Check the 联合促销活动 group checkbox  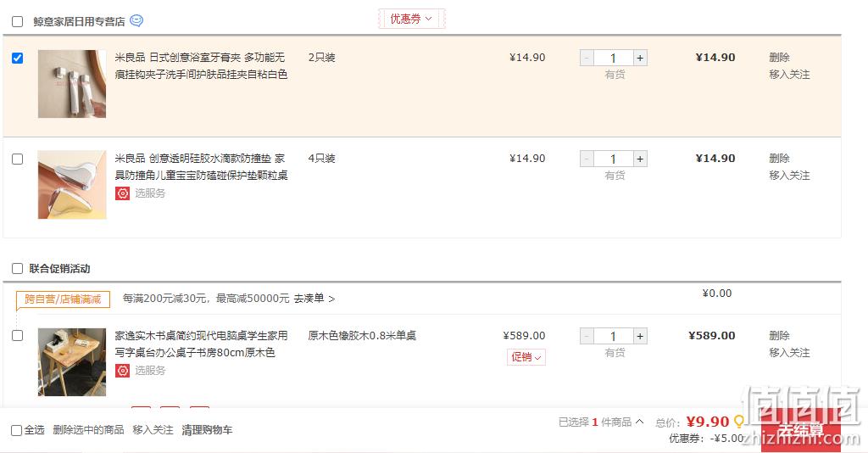pos(17,269)
